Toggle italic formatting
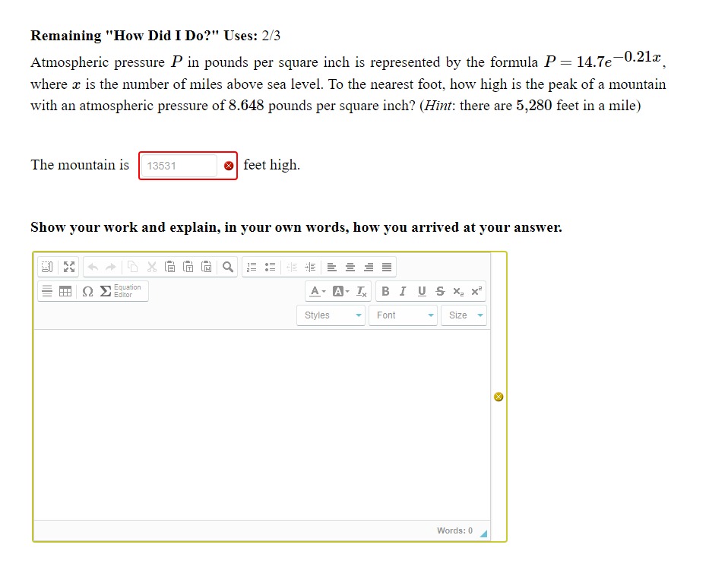 tap(403, 291)
